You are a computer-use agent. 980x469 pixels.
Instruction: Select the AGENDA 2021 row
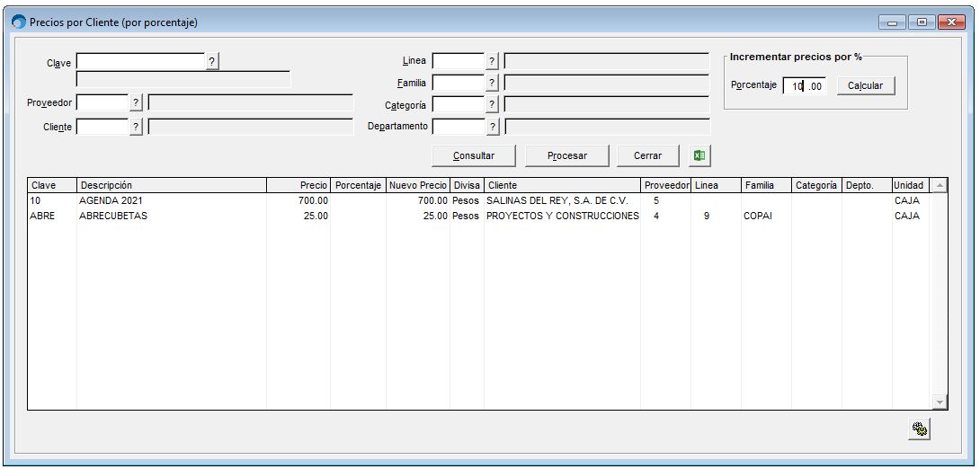(x=478, y=201)
